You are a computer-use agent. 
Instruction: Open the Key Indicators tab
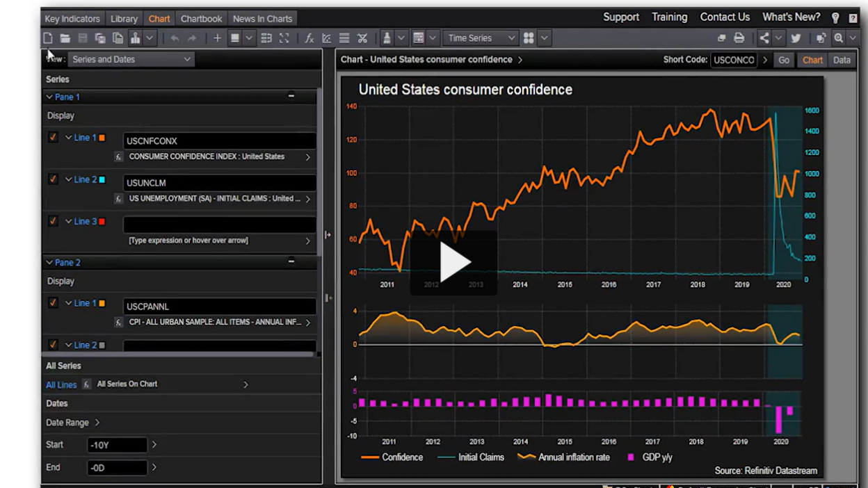coord(72,19)
